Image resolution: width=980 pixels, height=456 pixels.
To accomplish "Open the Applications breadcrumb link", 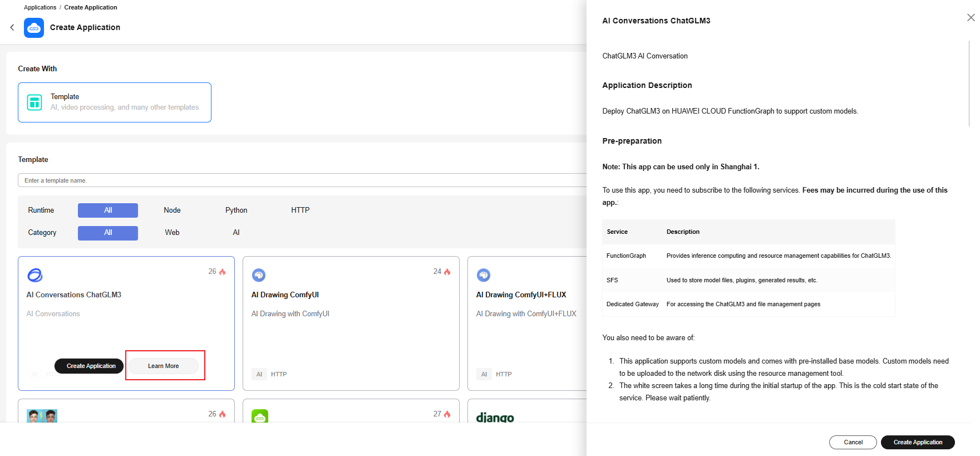I will click(40, 7).
